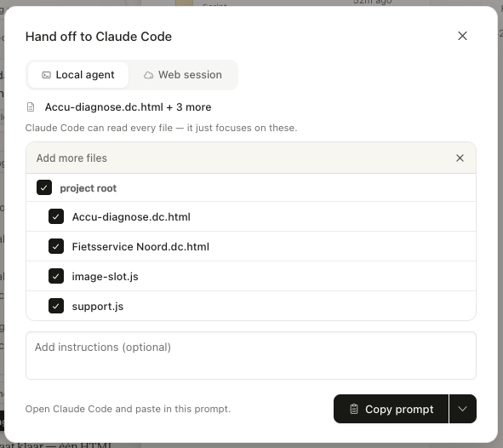Switch to the Web session tab
The height and width of the screenshot is (448, 503).
[x=183, y=75]
